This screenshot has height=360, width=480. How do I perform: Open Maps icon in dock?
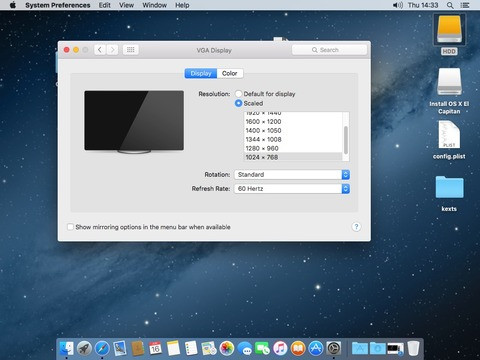(209, 349)
